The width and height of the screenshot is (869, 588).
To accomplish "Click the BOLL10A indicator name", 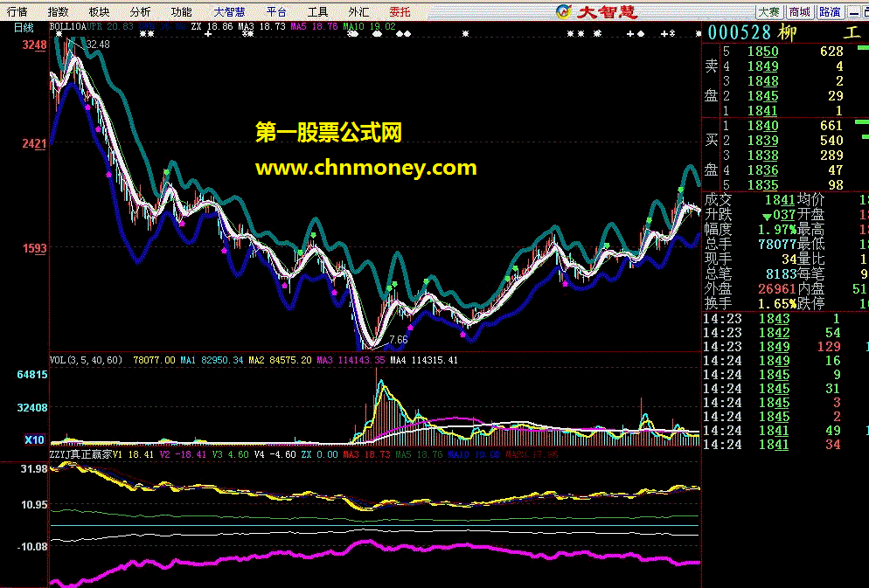I will pos(67,26).
